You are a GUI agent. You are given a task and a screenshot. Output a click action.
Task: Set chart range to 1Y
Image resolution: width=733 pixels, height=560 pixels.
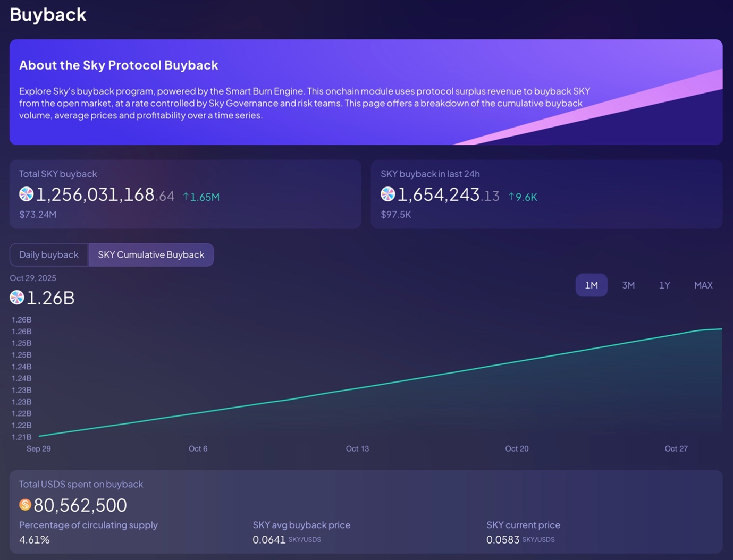(664, 285)
